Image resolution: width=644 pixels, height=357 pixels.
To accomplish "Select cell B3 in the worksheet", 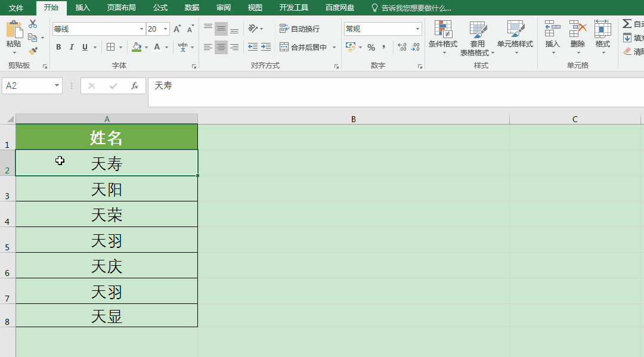I will click(353, 188).
